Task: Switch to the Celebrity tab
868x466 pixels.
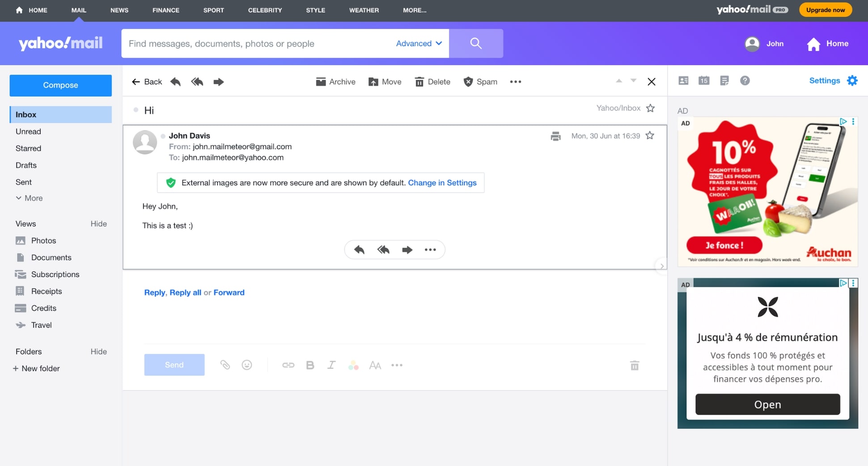Action: (x=265, y=10)
